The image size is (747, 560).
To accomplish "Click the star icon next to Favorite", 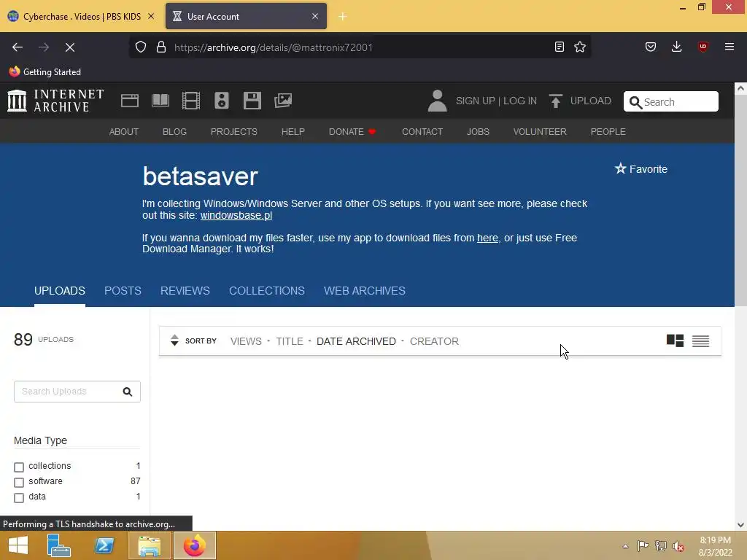I will point(620,168).
